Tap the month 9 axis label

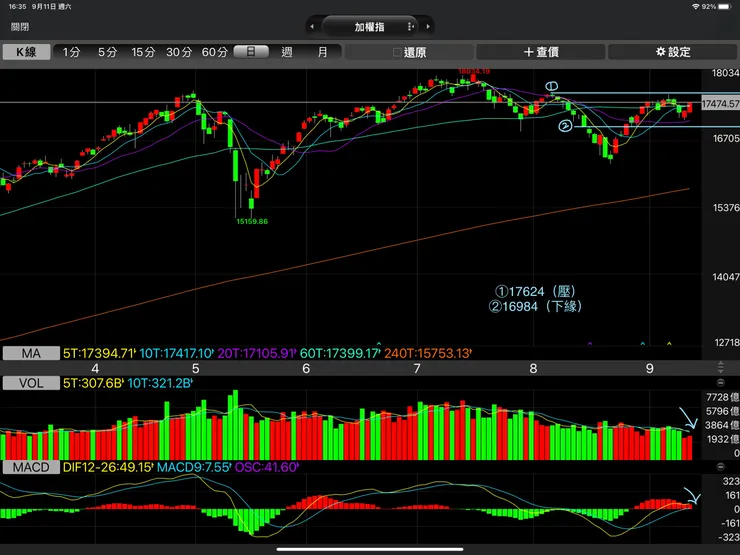tap(650, 368)
